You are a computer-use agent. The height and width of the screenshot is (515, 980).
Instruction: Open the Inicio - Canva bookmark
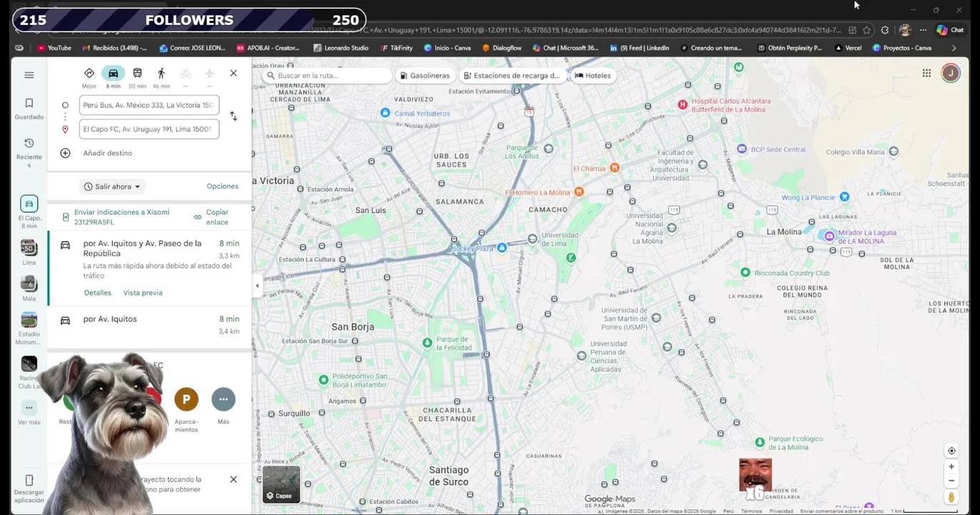447,48
